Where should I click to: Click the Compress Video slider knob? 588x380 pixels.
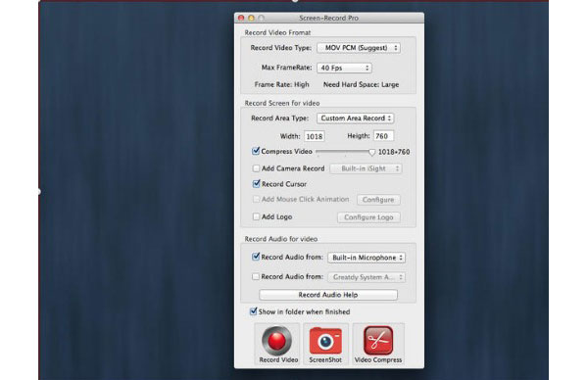tap(371, 152)
